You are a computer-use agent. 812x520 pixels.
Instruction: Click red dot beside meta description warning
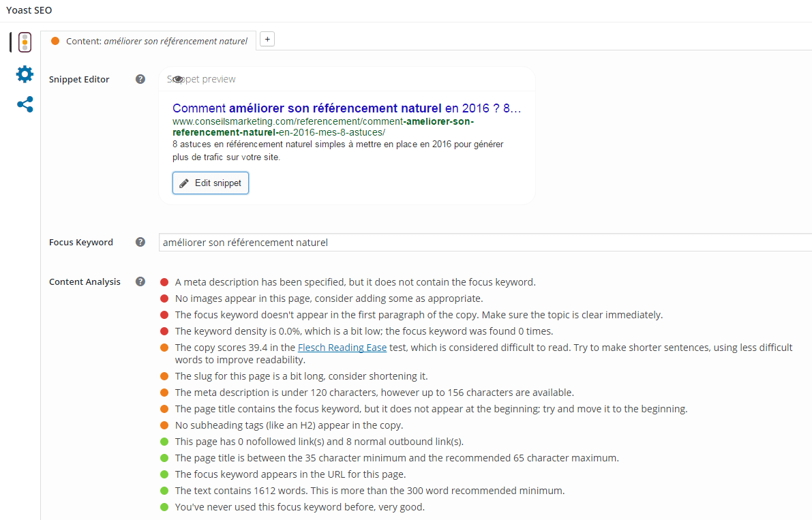click(164, 282)
